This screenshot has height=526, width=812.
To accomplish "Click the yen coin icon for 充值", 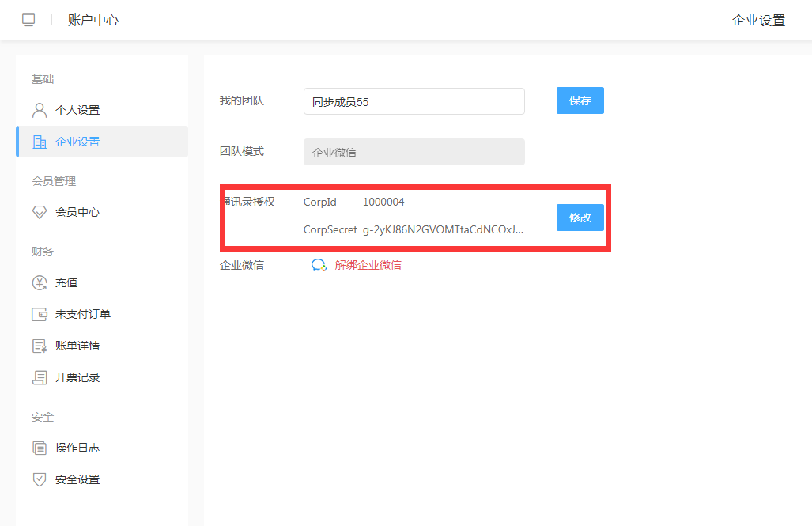I will point(40,282).
